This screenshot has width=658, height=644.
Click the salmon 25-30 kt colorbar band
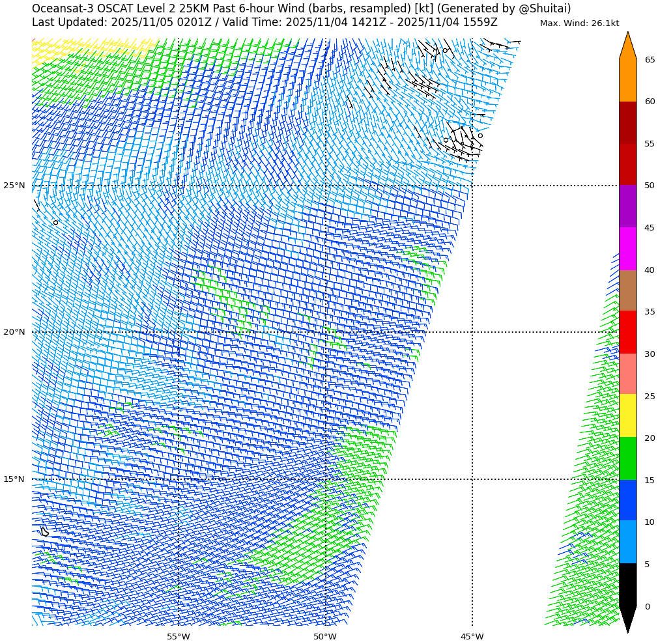(627, 374)
